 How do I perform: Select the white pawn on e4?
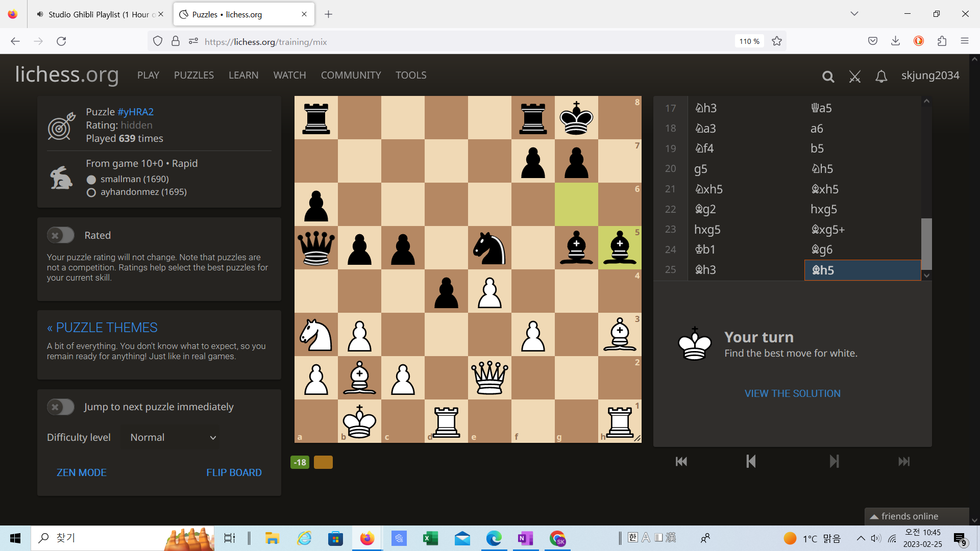[x=489, y=291]
